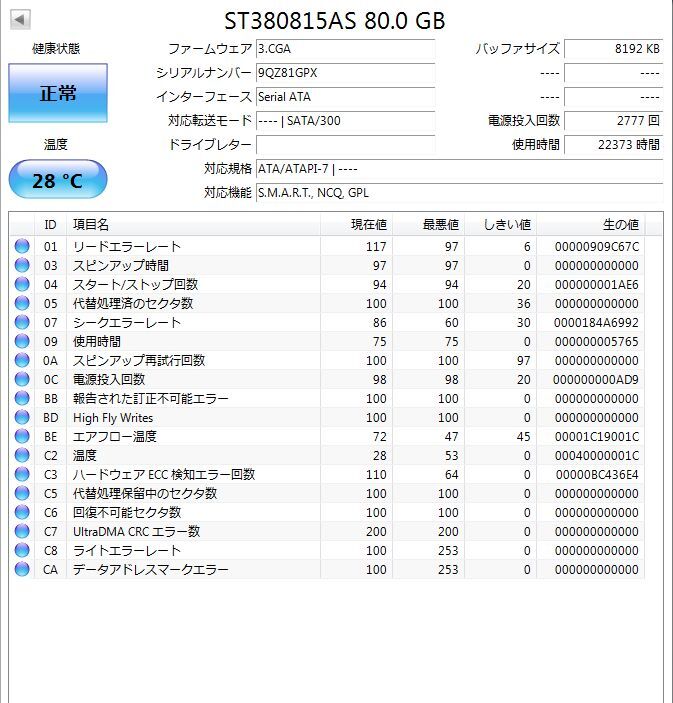Click the blue 正常 health status button

tap(58, 94)
